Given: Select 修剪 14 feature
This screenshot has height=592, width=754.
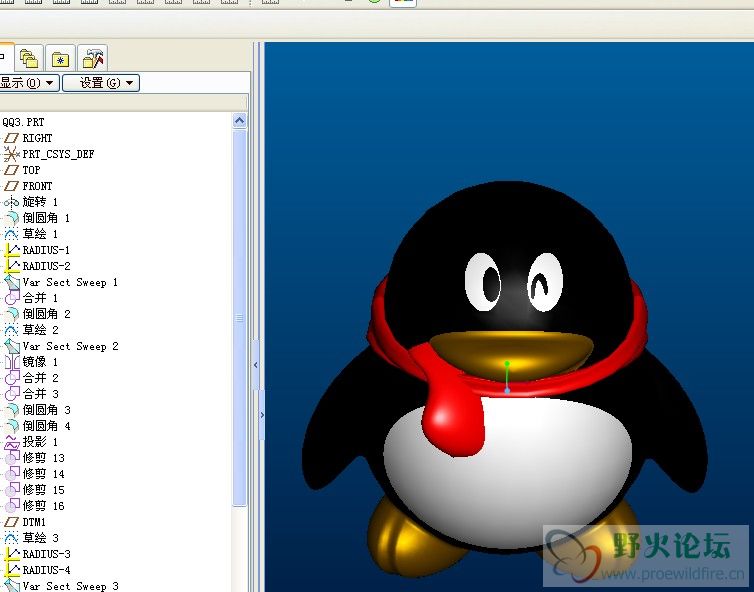Looking at the screenshot, I should (x=44, y=474).
